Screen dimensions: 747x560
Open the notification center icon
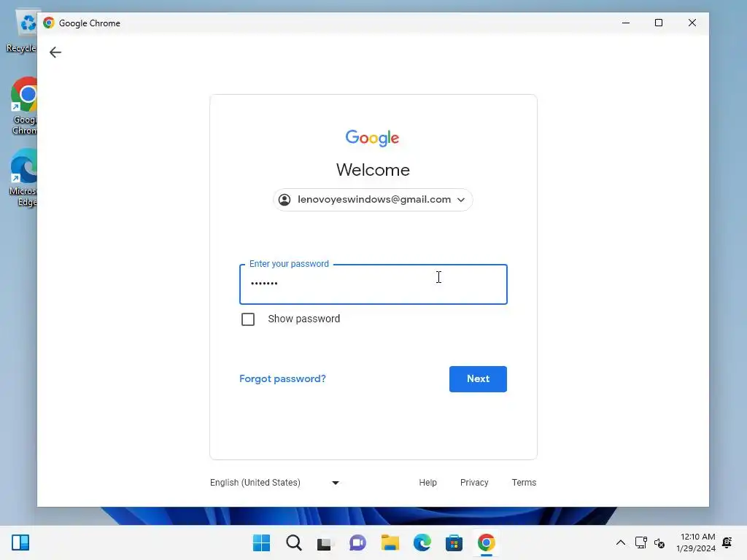tap(727, 542)
